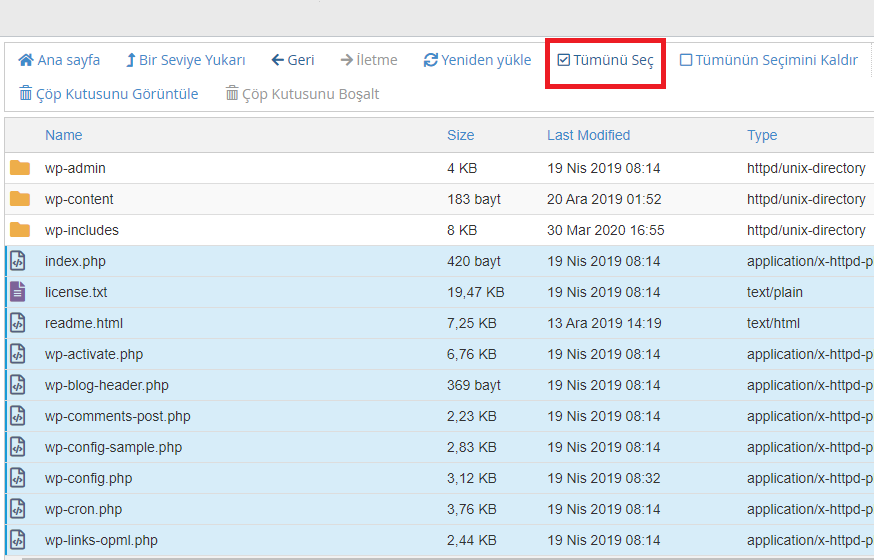Click the index.php file icon
This screenshot has height=560, width=874.
[x=18, y=261]
